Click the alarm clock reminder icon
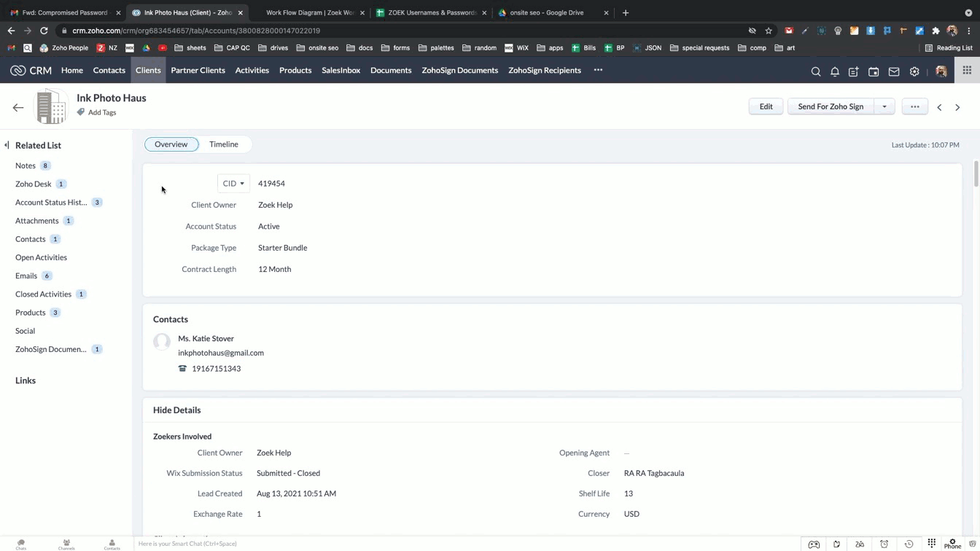The height and width of the screenshot is (551, 980). 884,544
